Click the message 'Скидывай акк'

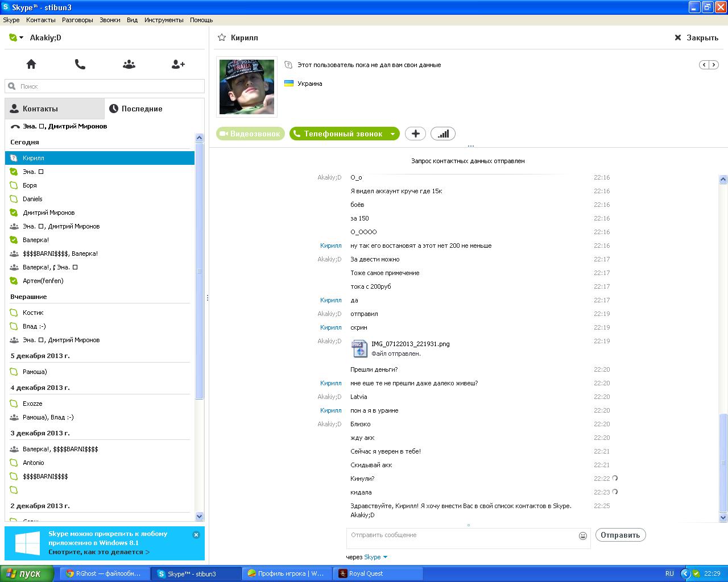coord(371,465)
